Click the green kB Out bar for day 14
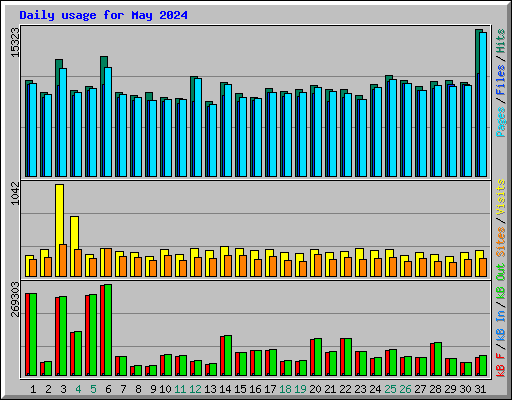512x400 pixels. coord(228,356)
